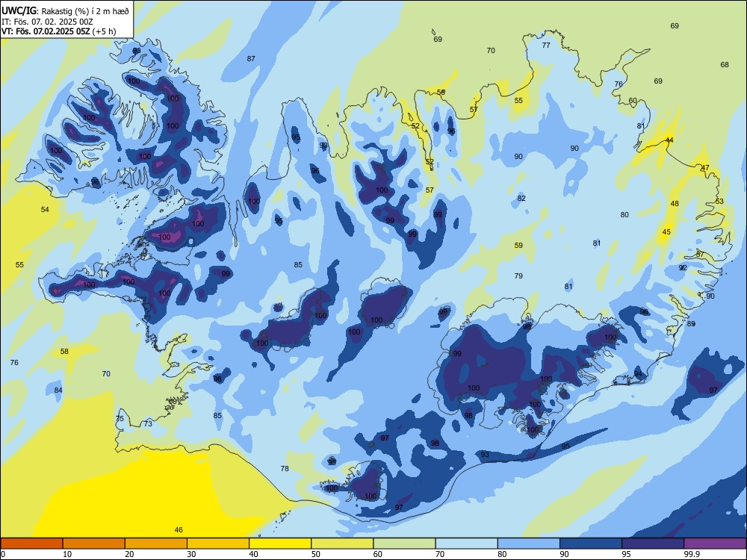Select the 20–30 legend color block
The height and width of the screenshot is (560, 747).
point(156,544)
